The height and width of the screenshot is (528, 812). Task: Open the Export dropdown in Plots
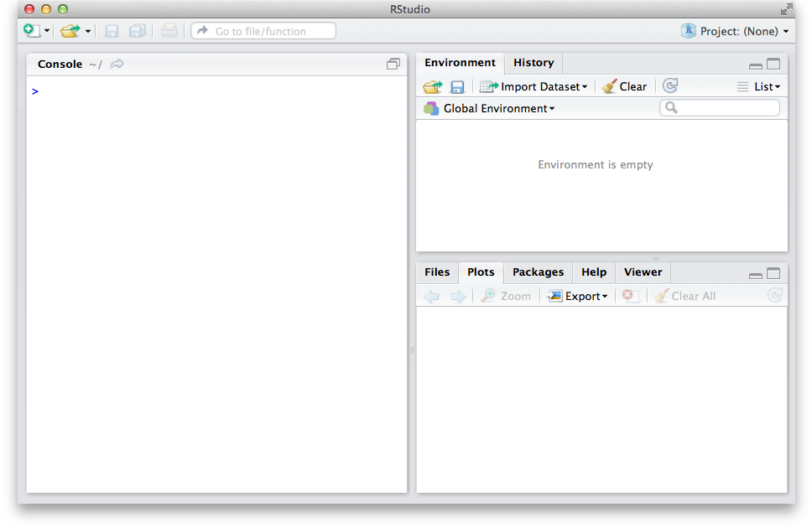pyautogui.click(x=578, y=296)
